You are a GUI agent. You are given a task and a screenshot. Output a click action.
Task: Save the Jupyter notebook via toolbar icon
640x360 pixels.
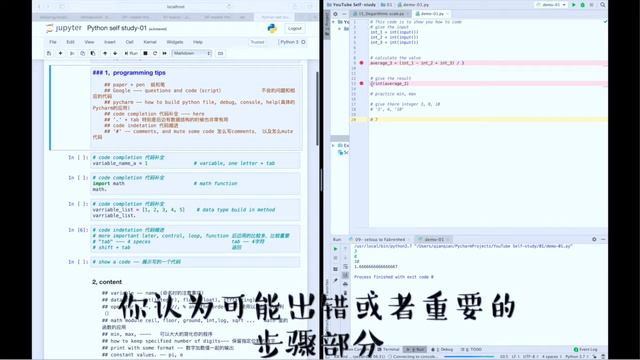pyautogui.click(x=49, y=53)
